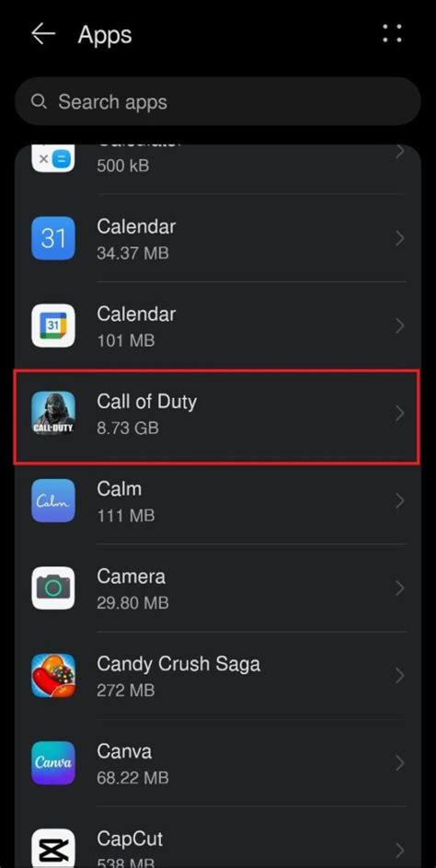Tap the Calm app icon
436x868 pixels.
tap(53, 501)
